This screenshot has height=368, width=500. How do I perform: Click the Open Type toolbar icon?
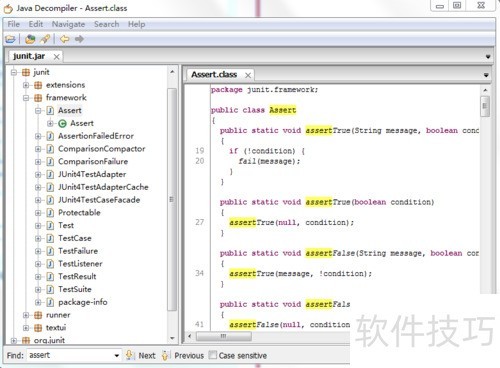30,39
